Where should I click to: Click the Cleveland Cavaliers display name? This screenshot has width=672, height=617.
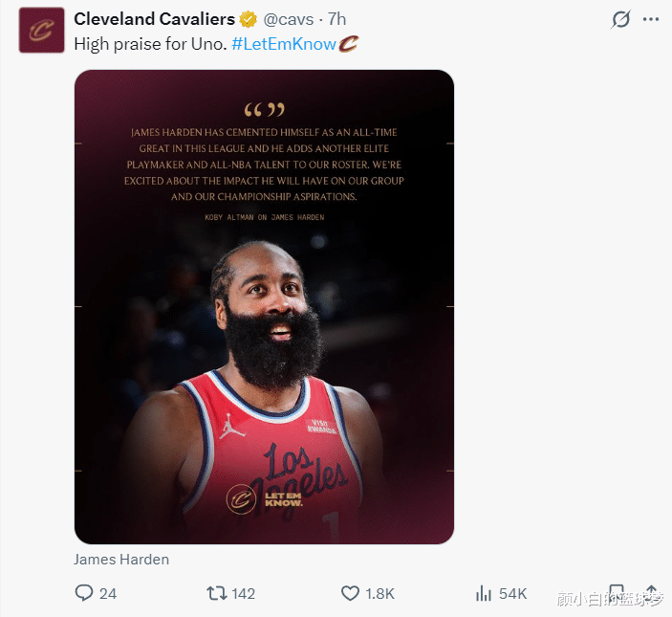(154, 19)
